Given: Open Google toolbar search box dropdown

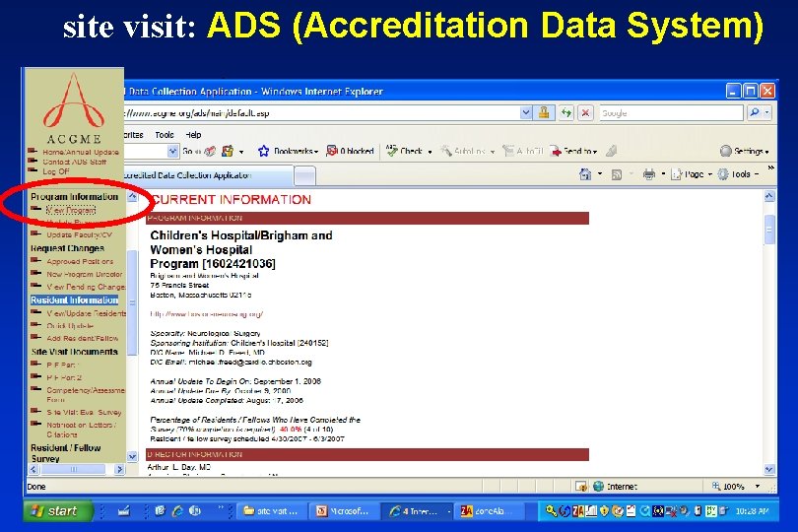Looking at the screenshot, I should 172,151.
